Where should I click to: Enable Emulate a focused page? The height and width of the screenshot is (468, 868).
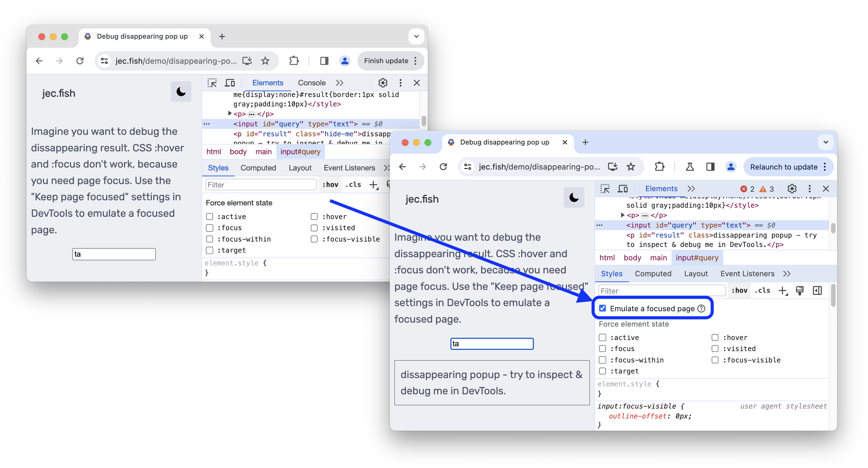pos(602,308)
